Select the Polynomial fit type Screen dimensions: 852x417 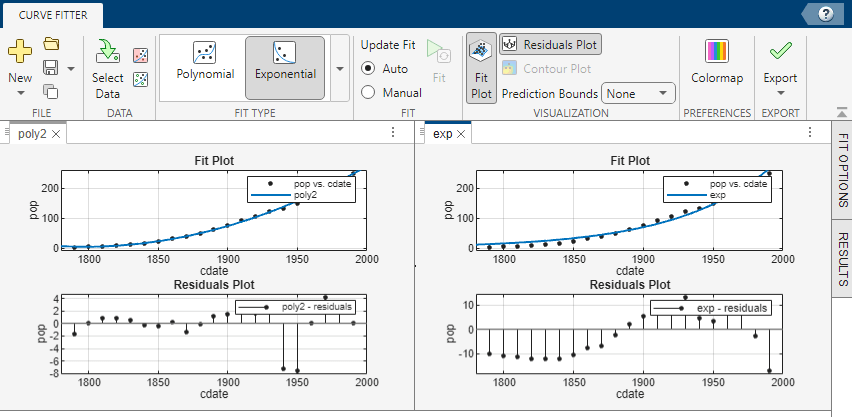click(x=205, y=62)
